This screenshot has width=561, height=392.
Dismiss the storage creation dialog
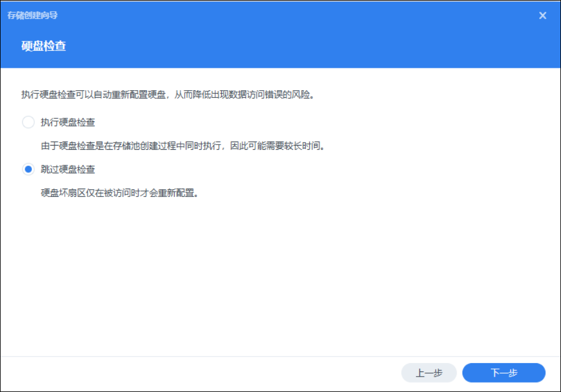(543, 16)
